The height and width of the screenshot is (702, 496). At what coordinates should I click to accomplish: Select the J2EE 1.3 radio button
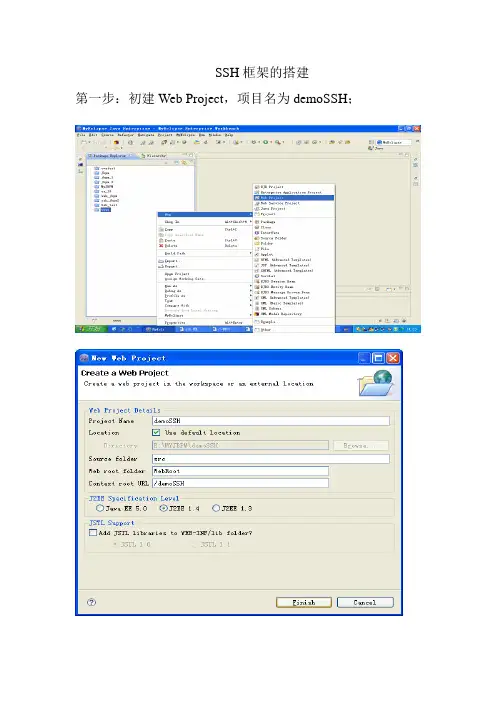[x=216, y=508]
